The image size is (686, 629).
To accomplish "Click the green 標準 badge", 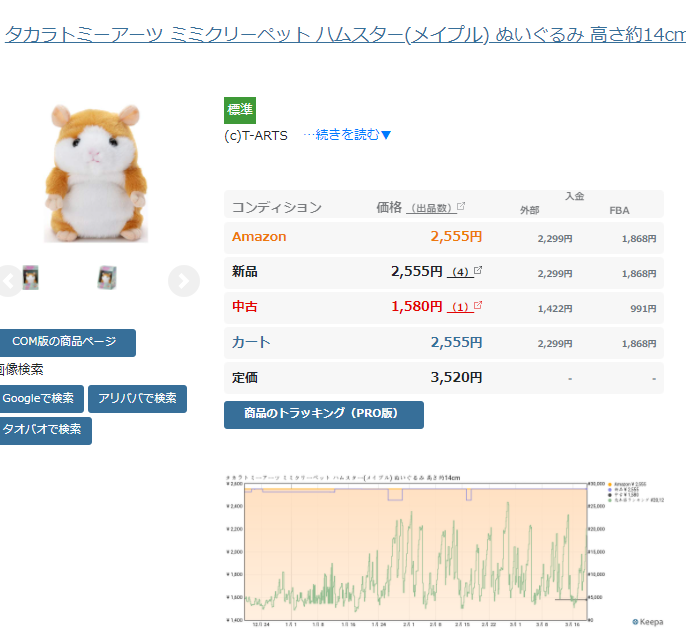I will 240,110.
